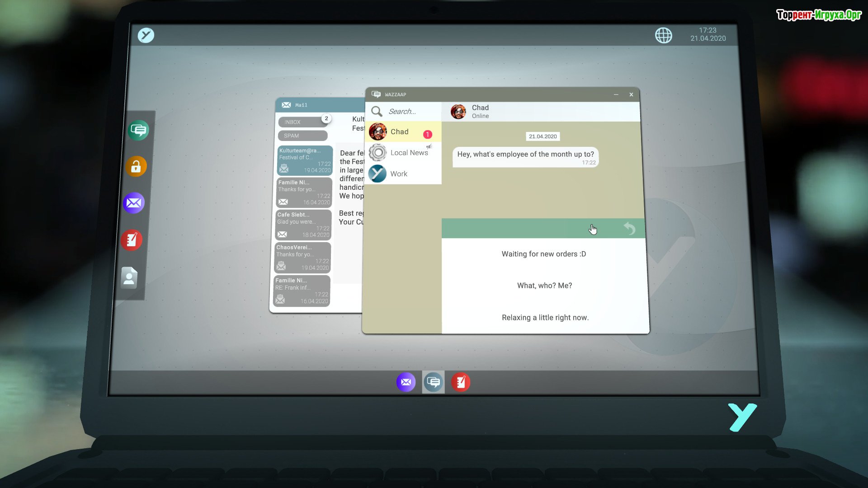Click the Y logo start button
Viewport: 868px width, 488px height.
click(x=146, y=35)
